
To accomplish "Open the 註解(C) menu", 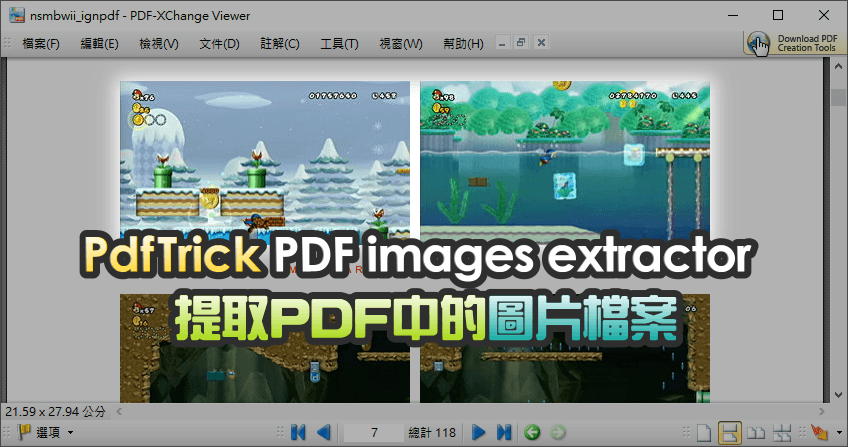I will pos(280,44).
